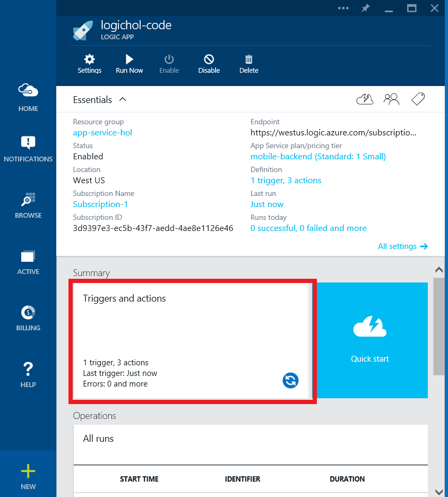Click the Last run Just now link
The height and width of the screenshot is (497, 448).
(267, 204)
